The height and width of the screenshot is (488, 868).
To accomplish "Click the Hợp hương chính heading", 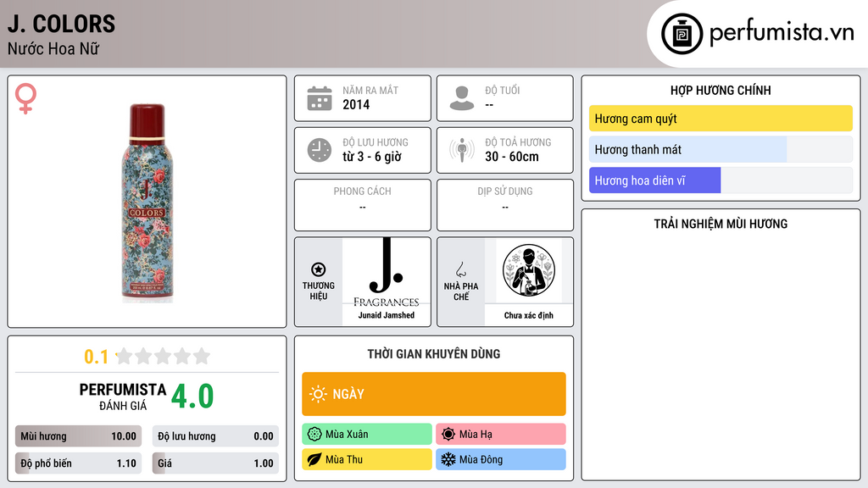I will [721, 90].
